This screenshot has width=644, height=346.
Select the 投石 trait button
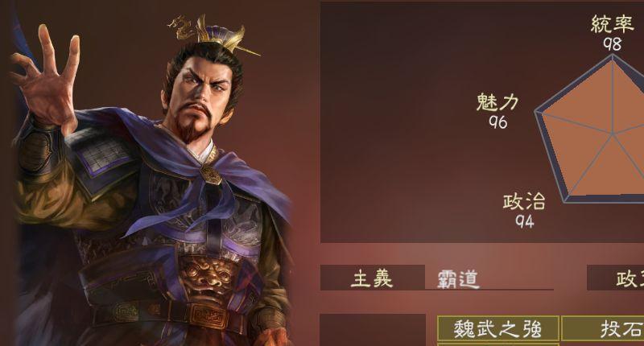click(602, 328)
